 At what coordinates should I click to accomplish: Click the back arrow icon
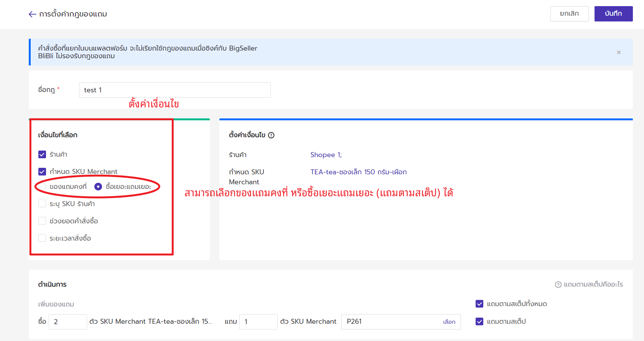32,14
